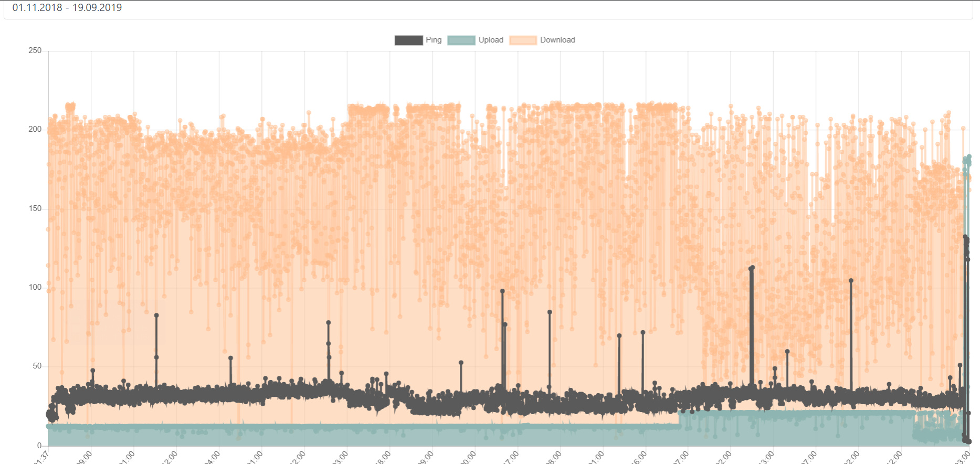Click the Ping spike point near 85

550,312
